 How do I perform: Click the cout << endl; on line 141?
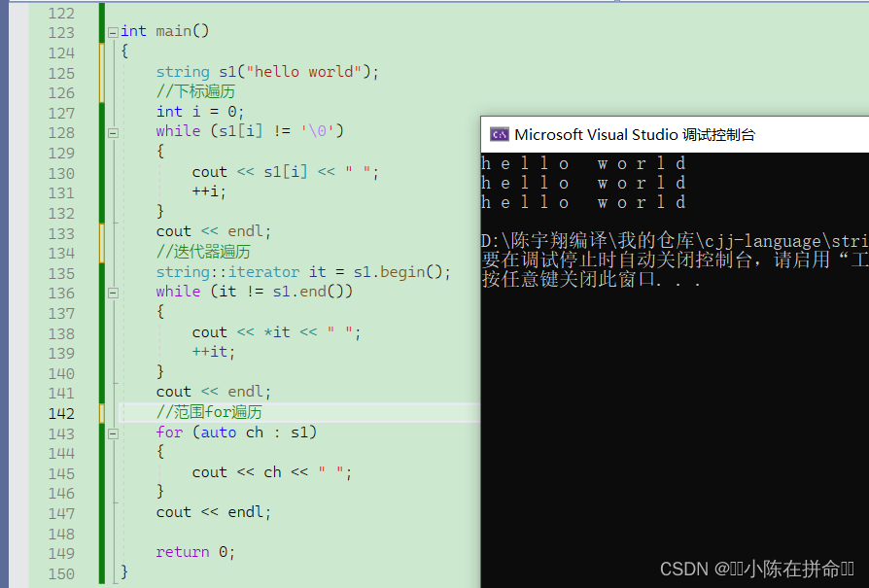point(214,392)
